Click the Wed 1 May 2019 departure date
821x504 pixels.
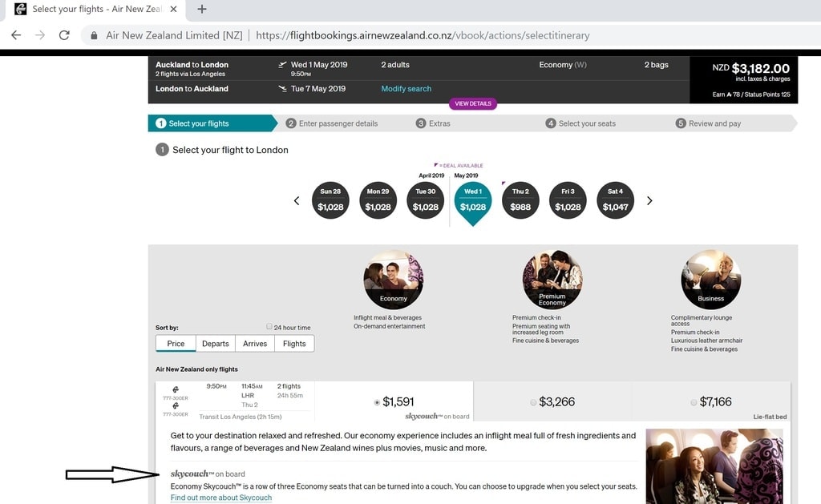[x=319, y=64]
